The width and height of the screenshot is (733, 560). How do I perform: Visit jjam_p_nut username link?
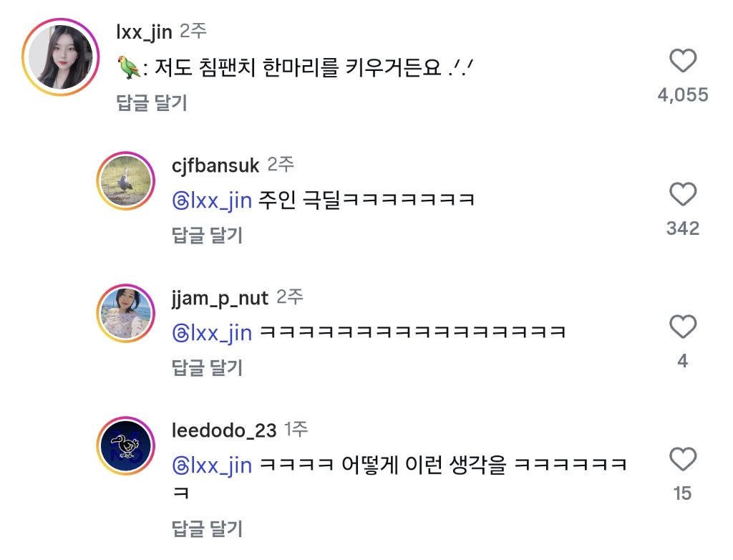[x=220, y=297]
